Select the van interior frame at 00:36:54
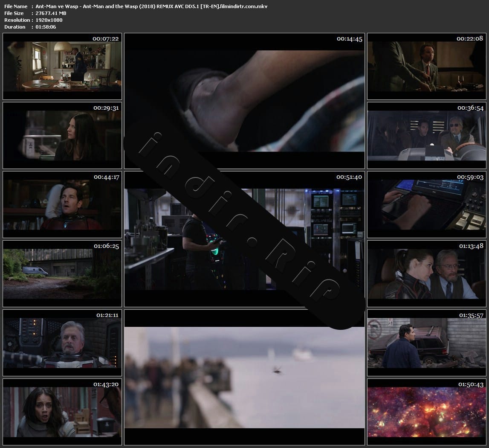Viewport: 489px width, 448px height. coord(427,135)
